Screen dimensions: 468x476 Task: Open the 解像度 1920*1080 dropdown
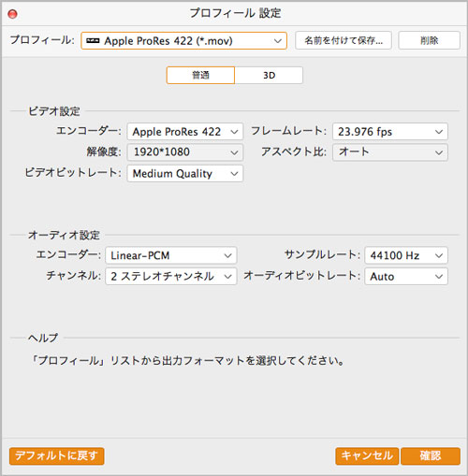(x=184, y=152)
